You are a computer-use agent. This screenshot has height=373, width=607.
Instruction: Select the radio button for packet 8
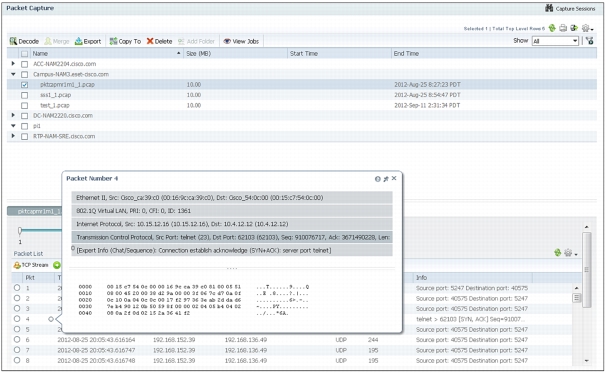(17, 360)
